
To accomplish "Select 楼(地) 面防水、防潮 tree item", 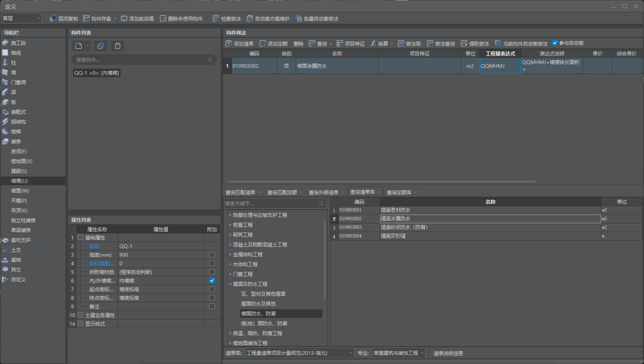I will 264,323.
